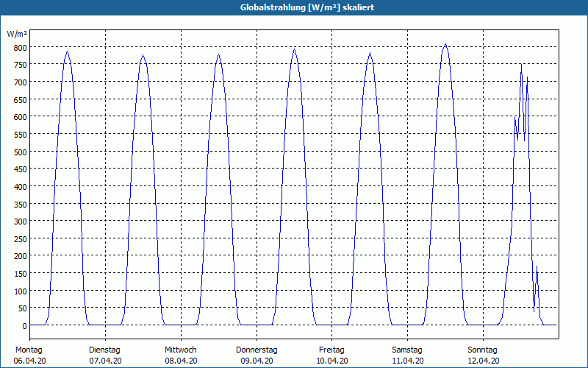Click the Sonntag day label
The width and height of the screenshot is (588, 368).
tap(482, 350)
